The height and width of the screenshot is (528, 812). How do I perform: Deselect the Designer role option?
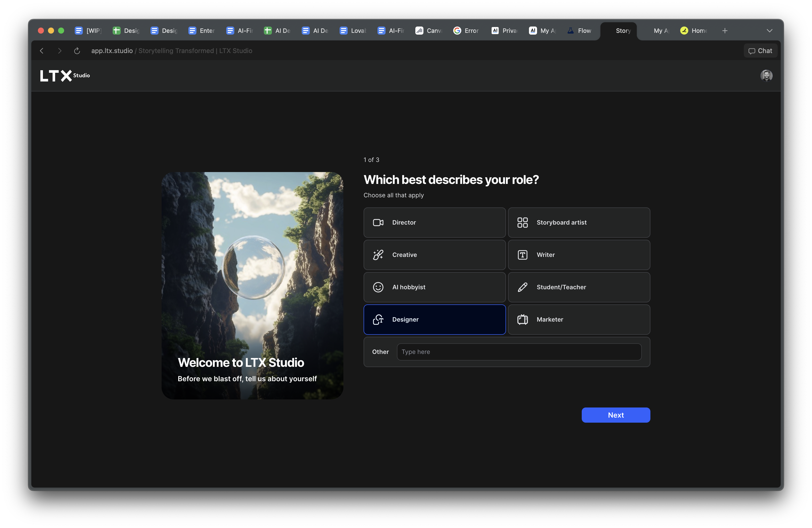coord(434,320)
